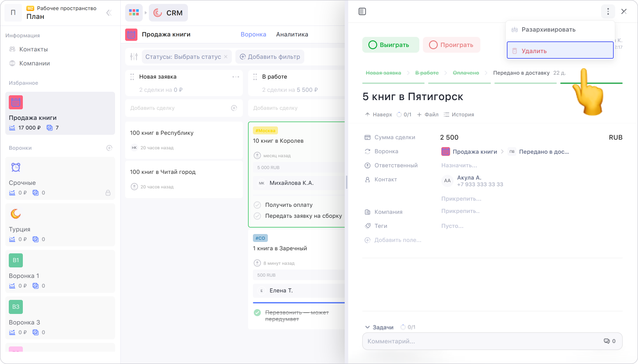Collapse the sidebar with double-chevron icon

pos(108,13)
